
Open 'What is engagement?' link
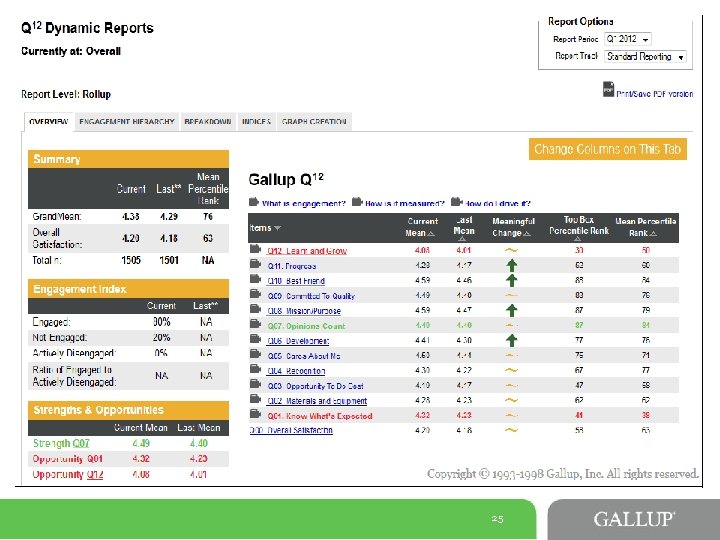[x=304, y=203]
